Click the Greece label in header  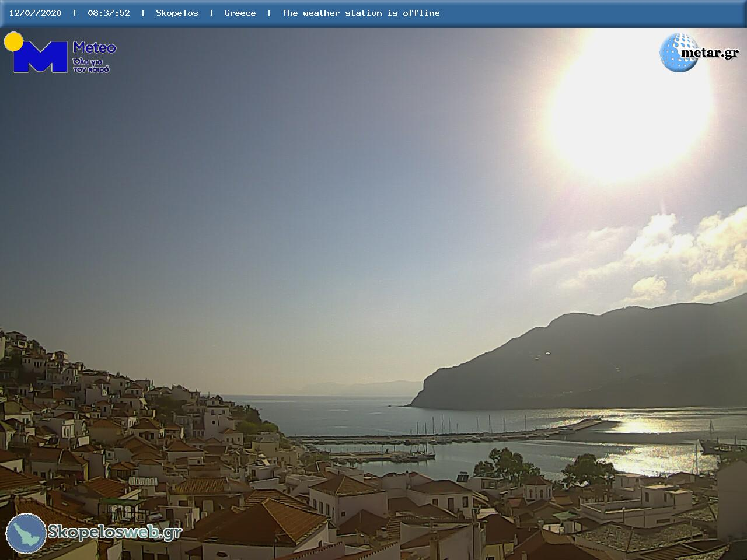pos(240,13)
